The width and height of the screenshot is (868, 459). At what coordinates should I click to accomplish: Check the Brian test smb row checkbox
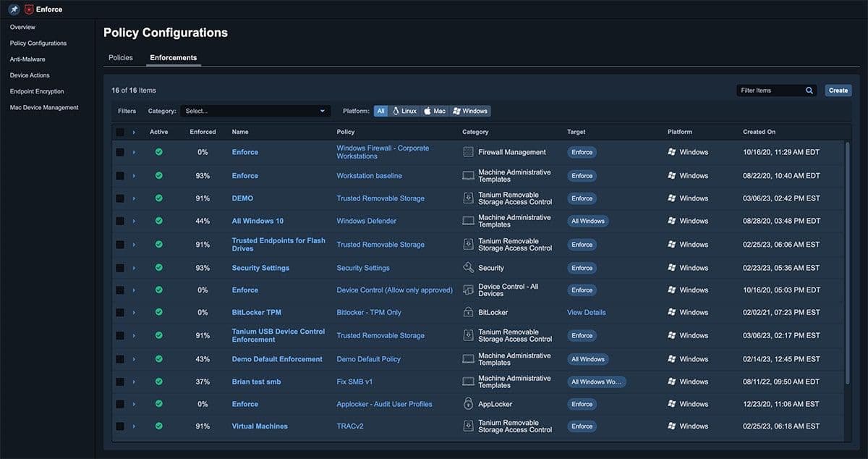120,382
